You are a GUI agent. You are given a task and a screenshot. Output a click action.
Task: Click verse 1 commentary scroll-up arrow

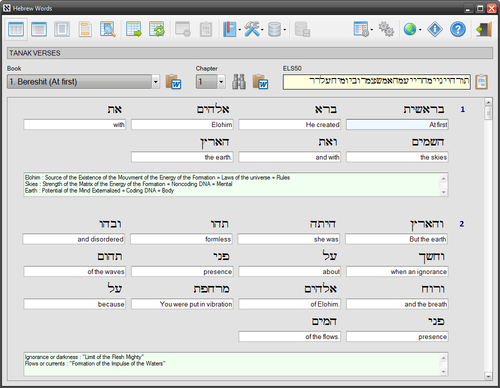pyautogui.click(x=443, y=178)
